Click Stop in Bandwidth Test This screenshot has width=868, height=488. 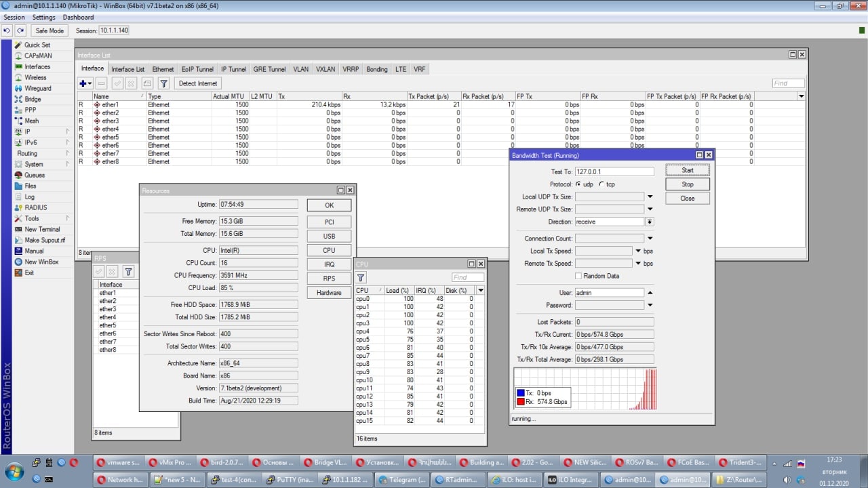(x=688, y=184)
